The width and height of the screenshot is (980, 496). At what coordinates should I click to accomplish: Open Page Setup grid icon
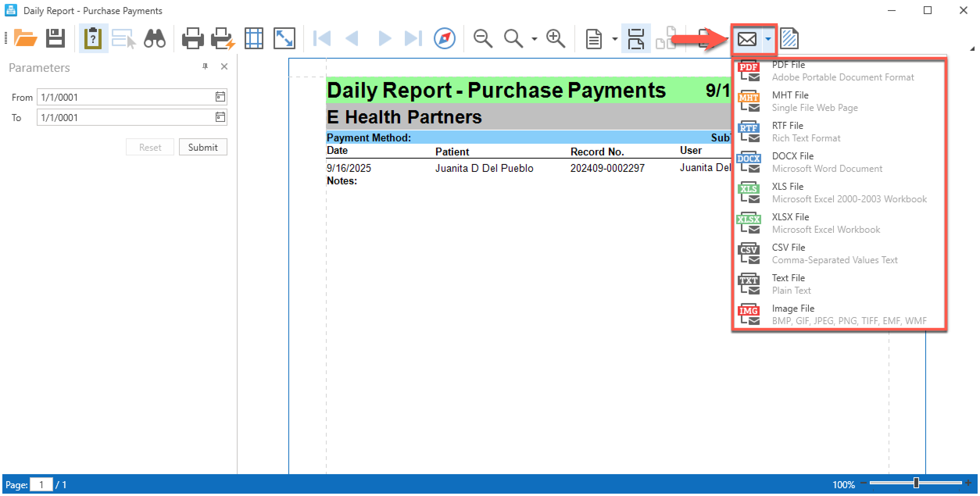(254, 38)
